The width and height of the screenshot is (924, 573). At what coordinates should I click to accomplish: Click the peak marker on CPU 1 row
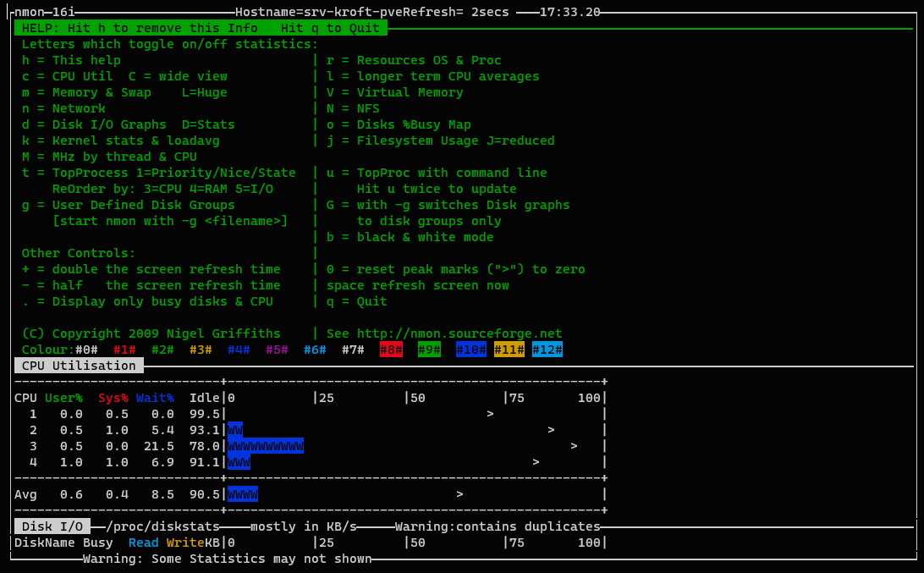490,414
